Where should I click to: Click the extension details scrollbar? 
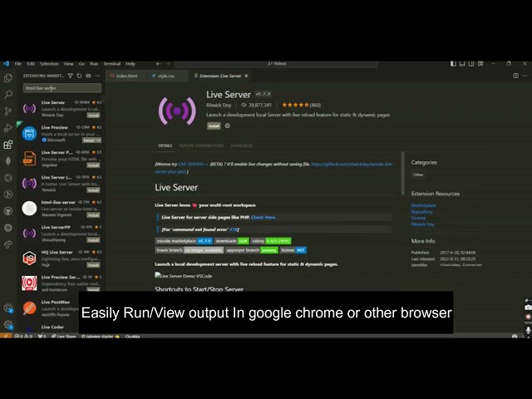pyautogui.click(x=402, y=173)
